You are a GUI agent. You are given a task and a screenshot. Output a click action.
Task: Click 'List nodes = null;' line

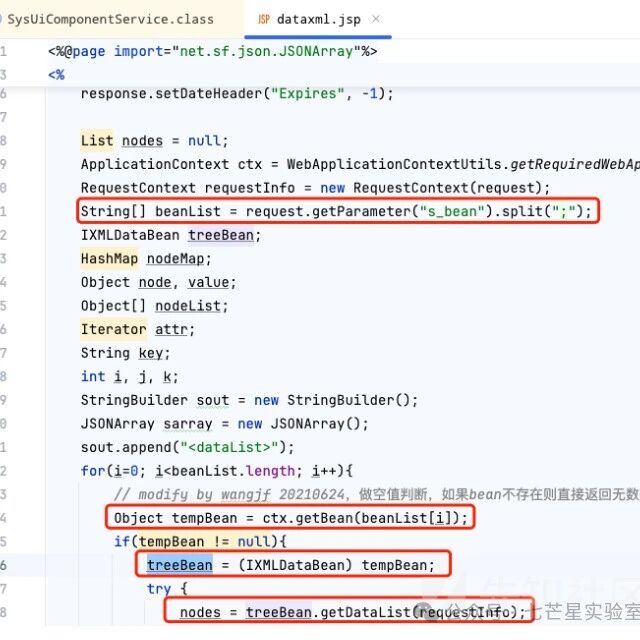154,141
